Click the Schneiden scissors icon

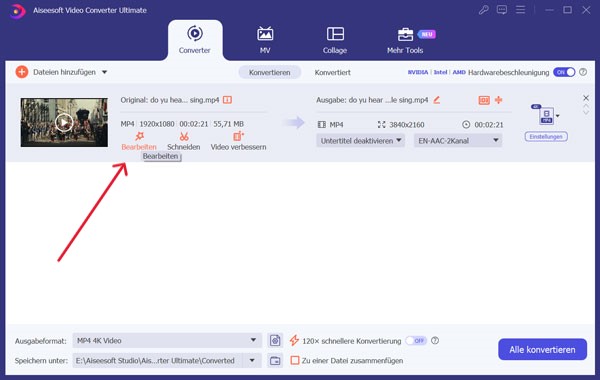coord(184,136)
